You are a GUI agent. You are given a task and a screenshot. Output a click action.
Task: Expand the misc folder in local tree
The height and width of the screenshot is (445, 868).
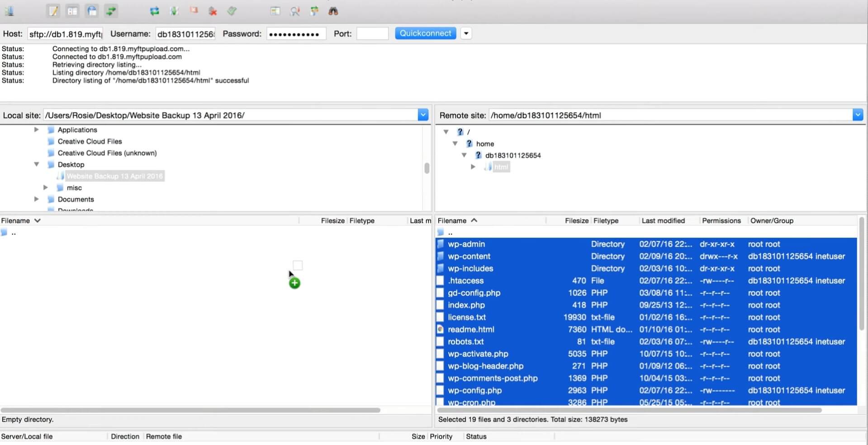pos(46,187)
